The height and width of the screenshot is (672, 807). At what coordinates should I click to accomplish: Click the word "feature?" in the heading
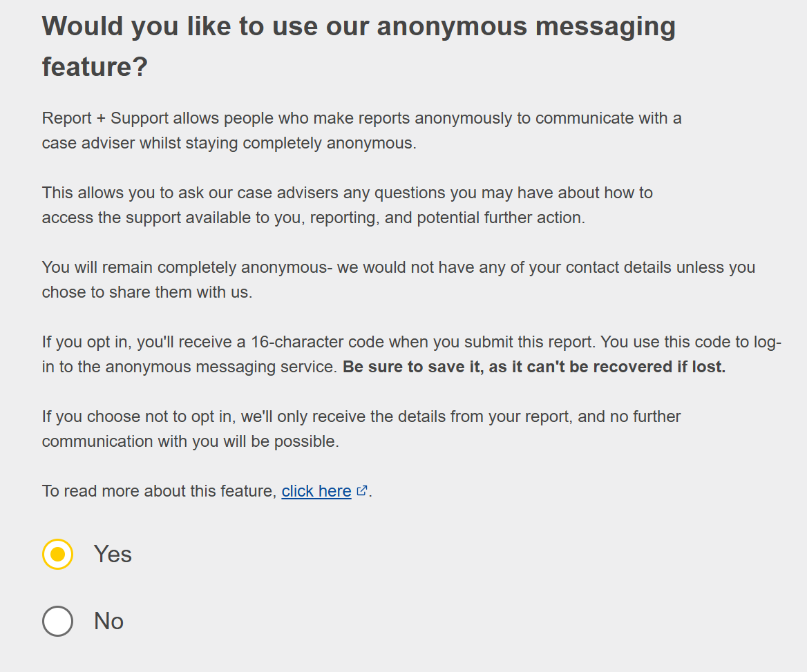95,68
